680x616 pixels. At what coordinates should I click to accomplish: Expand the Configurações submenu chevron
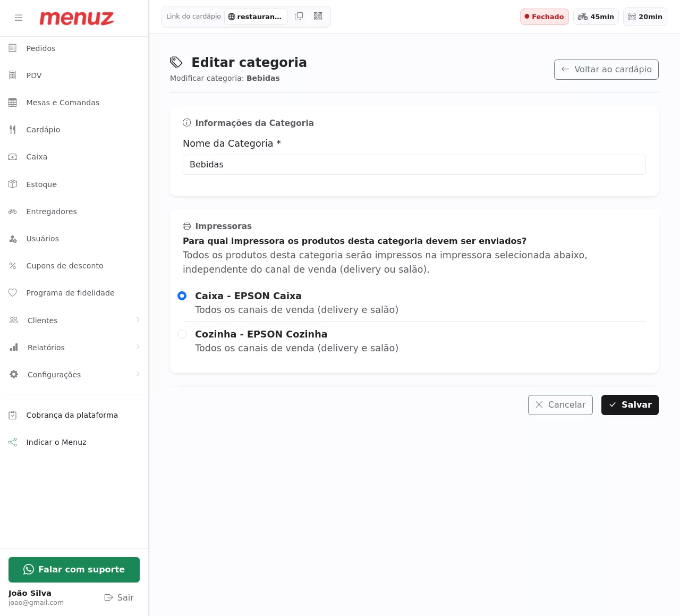138,374
